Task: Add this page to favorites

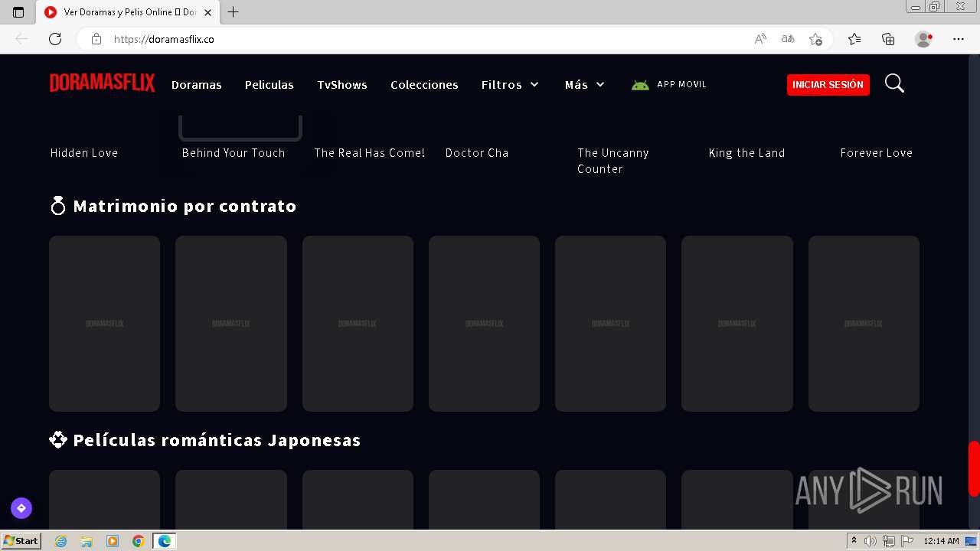Action: (x=816, y=39)
